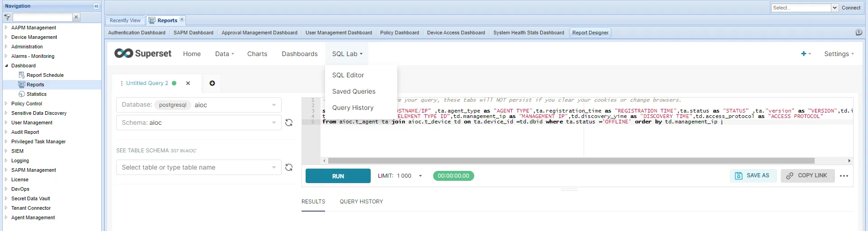Screen dimensions: 868x231
Task: Click the navigation filter funnel icon
Action: pyautogui.click(x=7, y=17)
